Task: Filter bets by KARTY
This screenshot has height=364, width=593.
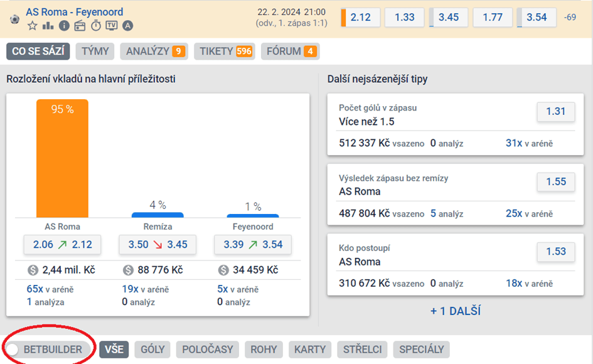Action: click(x=310, y=349)
